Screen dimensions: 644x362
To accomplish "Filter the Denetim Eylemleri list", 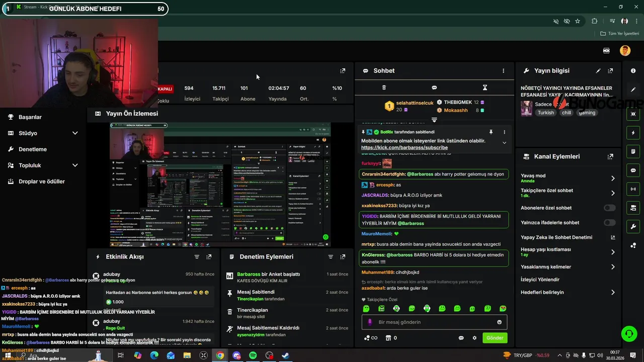I will tap(331, 257).
